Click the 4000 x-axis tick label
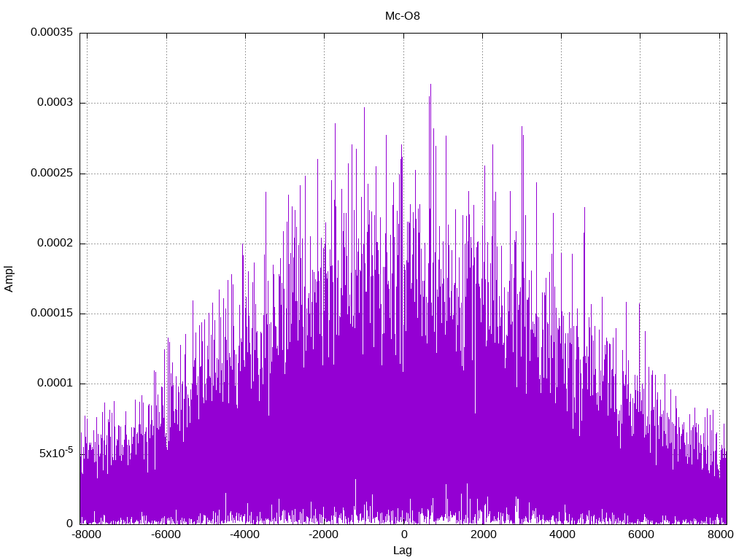The width and height of the screenshot is (747, 560). pos(562,535)
